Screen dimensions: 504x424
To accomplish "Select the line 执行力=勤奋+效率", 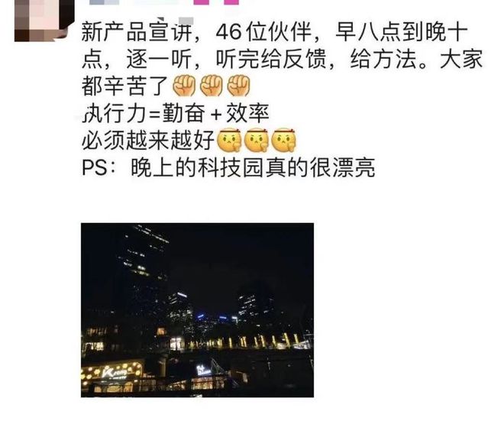I will [x=176, y=113].
